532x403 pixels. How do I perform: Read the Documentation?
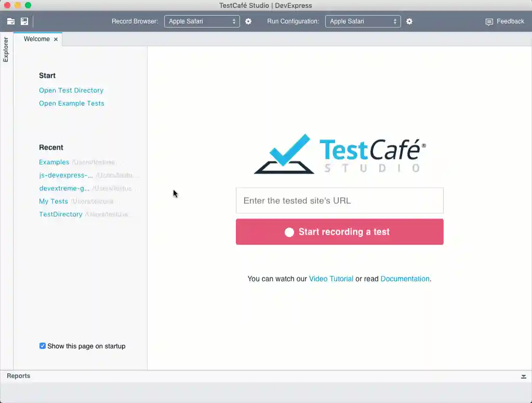pos(405,279)
